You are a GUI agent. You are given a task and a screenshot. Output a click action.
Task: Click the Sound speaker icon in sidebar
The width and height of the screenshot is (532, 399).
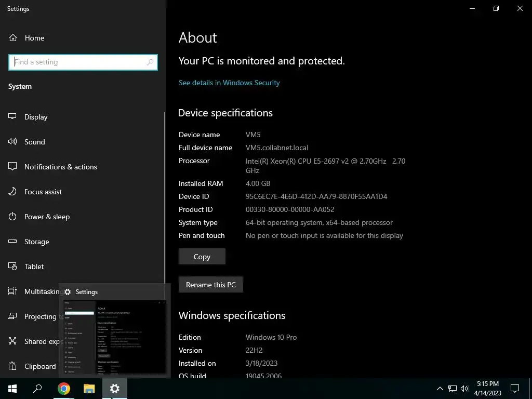12,141
